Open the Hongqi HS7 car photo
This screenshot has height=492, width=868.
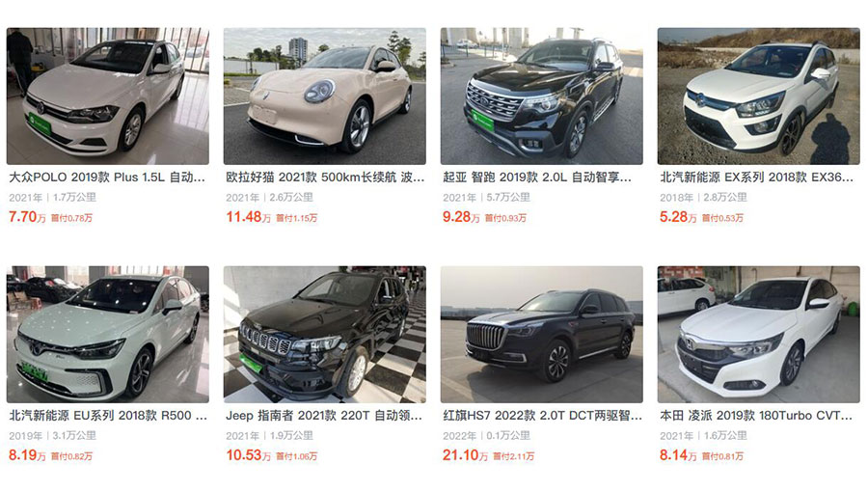tap(542, 335)
